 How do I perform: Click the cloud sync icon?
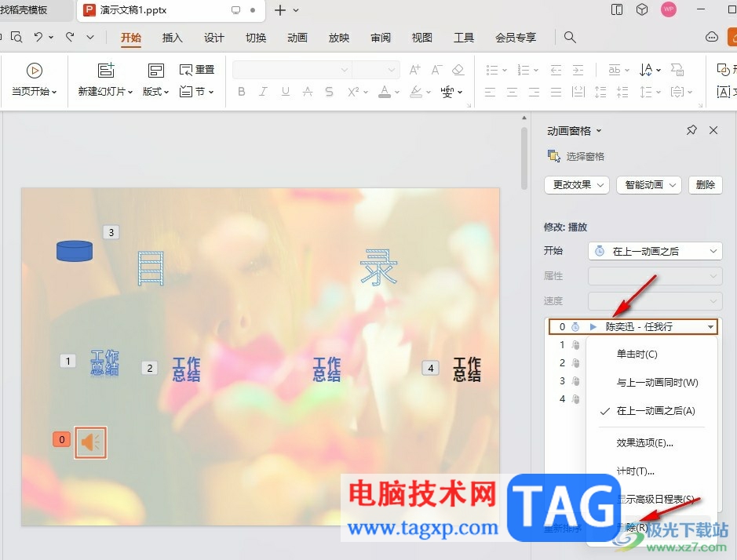pyautogui.click(x=712, y=37)
